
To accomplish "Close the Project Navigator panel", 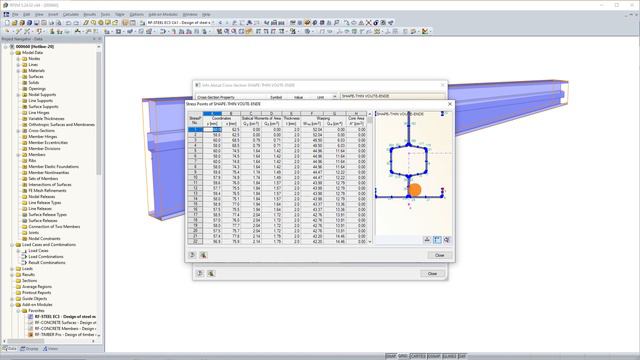I will click(x=100, y=39).
